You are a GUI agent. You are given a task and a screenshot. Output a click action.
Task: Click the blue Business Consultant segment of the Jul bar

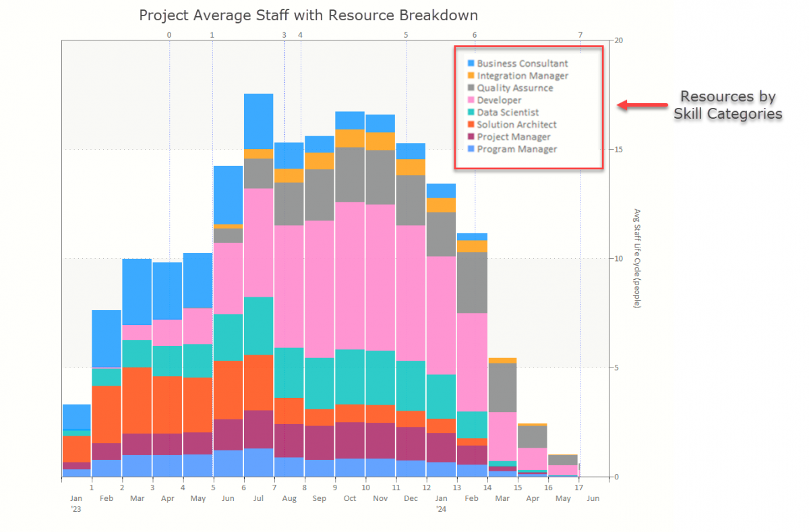pos(259,121)
